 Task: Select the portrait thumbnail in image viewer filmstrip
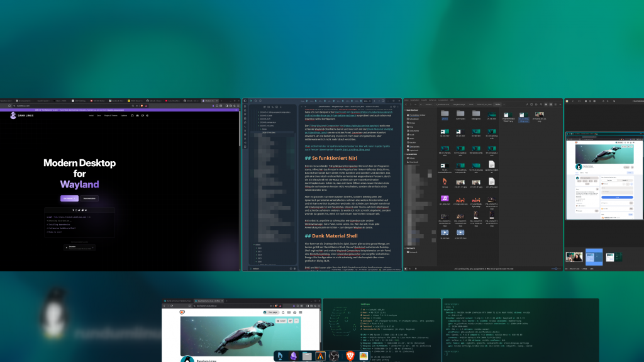point(574,257)
